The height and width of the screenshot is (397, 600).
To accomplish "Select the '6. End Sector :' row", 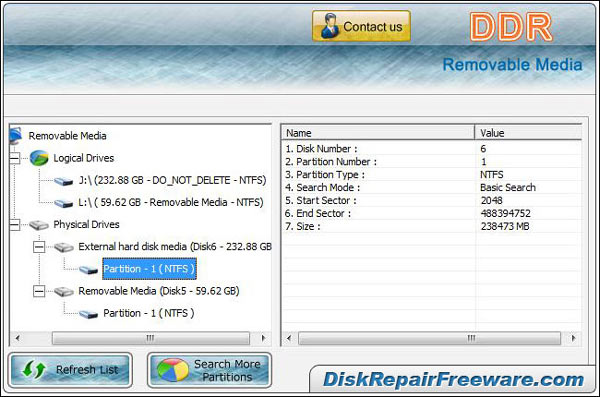I will coord(432,214).
